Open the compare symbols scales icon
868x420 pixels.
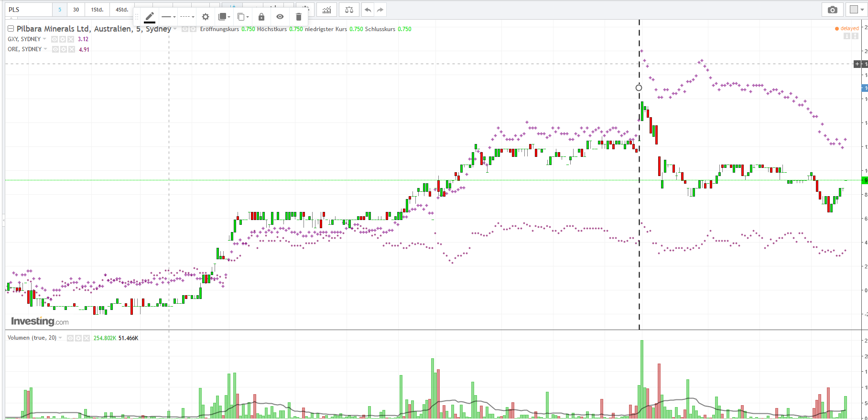[349, 10]
